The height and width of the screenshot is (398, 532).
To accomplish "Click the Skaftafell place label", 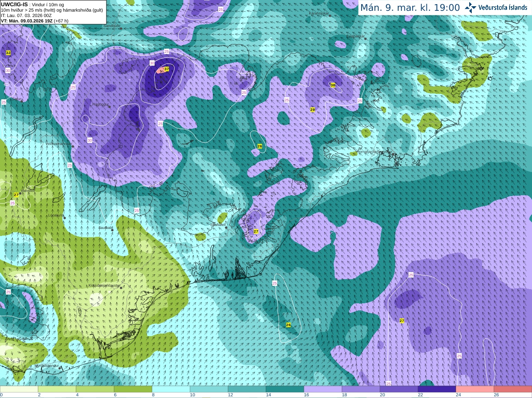I will (218, 225).
